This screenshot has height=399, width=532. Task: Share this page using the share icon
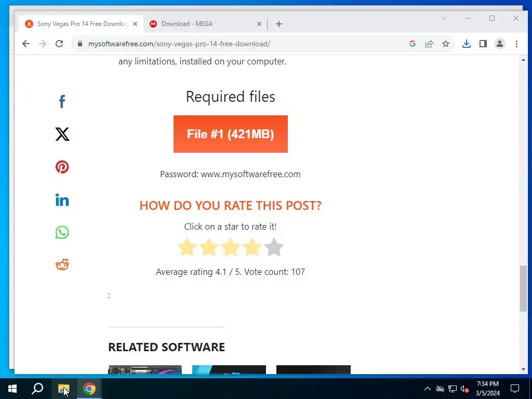coord(429,44)
